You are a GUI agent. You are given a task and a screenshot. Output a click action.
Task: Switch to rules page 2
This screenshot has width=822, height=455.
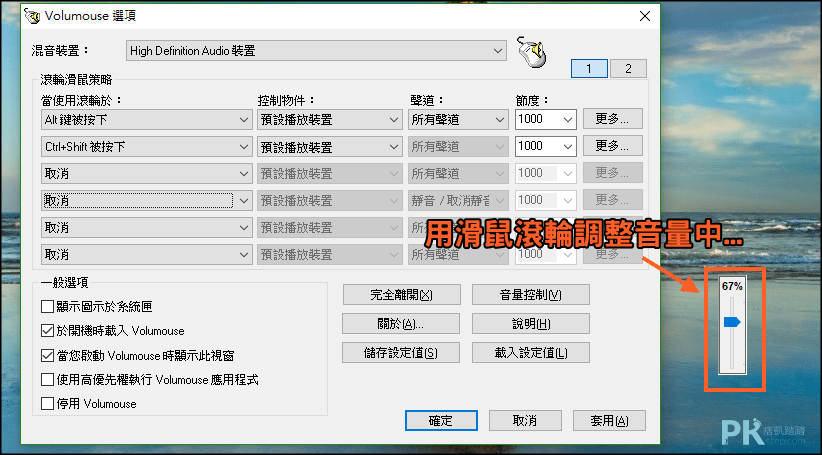click(x=628, y=69)
